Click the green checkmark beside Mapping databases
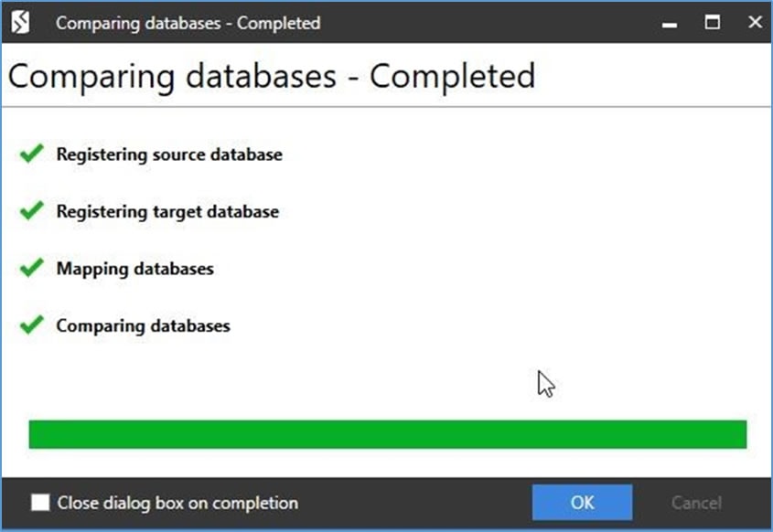This screenshot has height=532, width=773. [31, 268]
